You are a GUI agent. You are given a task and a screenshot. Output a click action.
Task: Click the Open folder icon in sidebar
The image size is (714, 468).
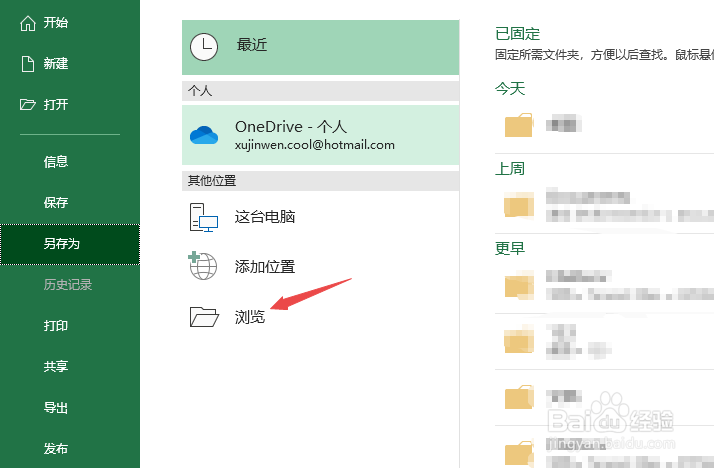tap(27, 105)
